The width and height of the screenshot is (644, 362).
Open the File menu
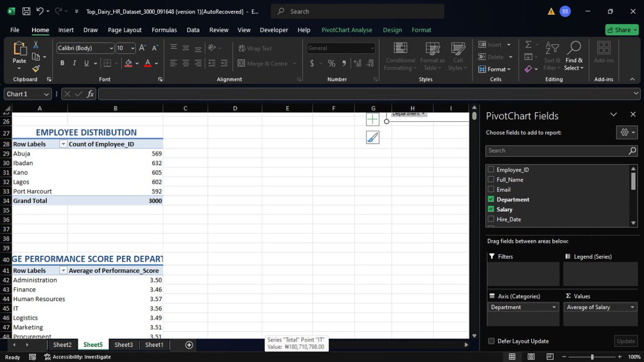(15, 30)
